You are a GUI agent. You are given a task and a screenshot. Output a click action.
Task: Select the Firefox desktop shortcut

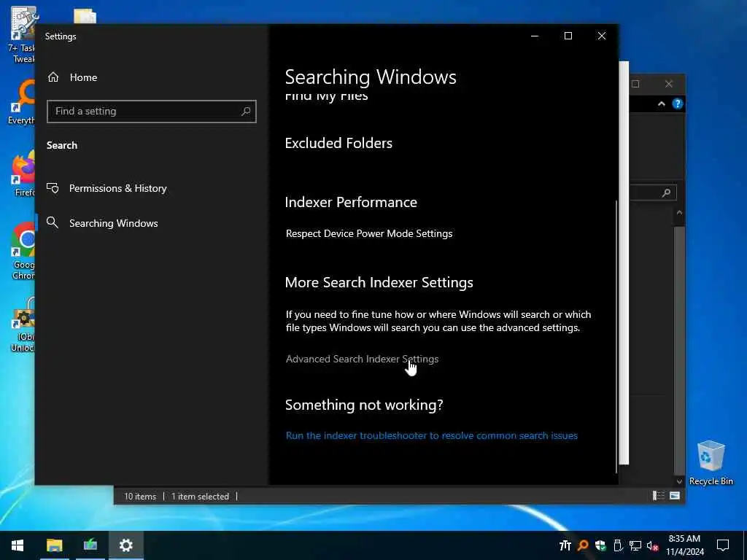pos(23,174)
